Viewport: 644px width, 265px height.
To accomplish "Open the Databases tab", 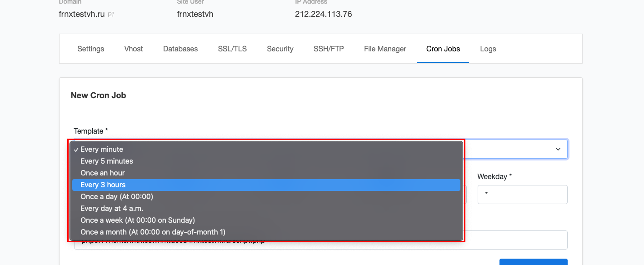I will [x=180, y=49].
